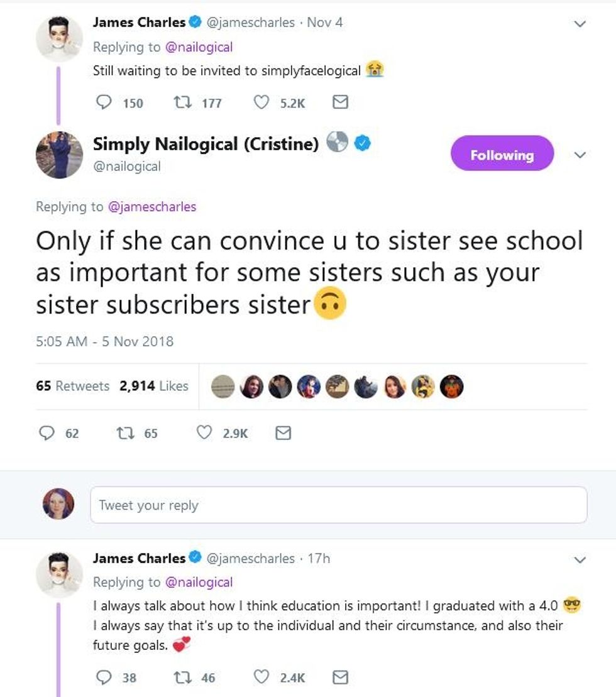View the 2,914 Likes list
Image resolution: width=616 pixels, height=697 pixels.
(154, 386)
